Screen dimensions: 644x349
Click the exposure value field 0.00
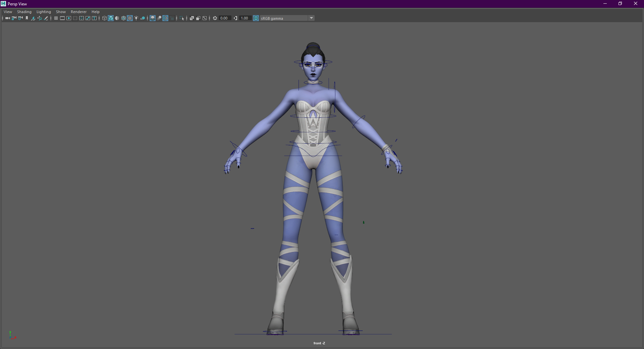[x=224, y=18]
